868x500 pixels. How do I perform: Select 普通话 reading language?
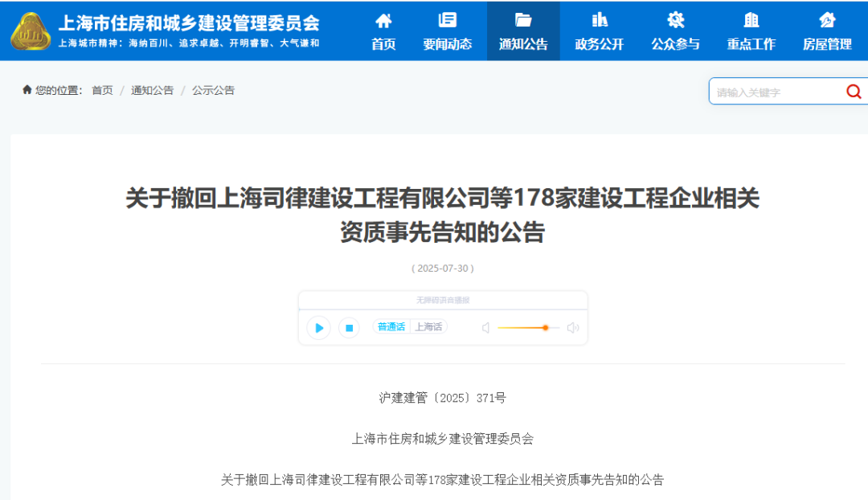[391, 327]
